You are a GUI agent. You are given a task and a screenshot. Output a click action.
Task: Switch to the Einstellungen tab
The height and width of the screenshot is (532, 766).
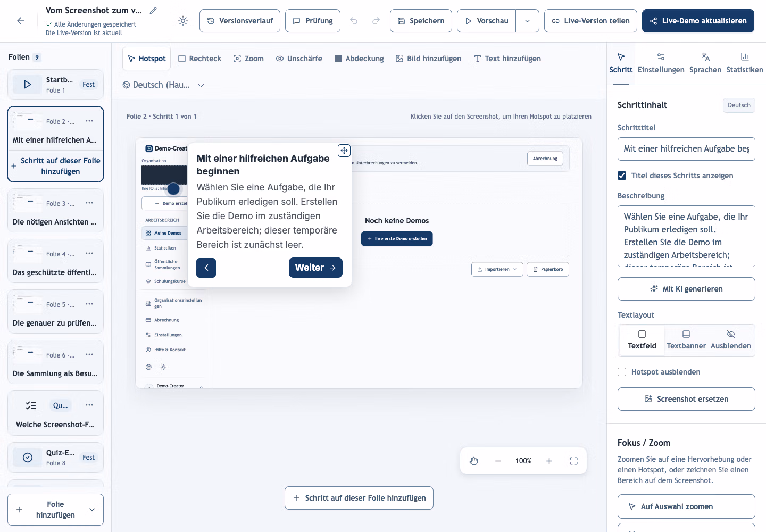click(x=661, y=63)
